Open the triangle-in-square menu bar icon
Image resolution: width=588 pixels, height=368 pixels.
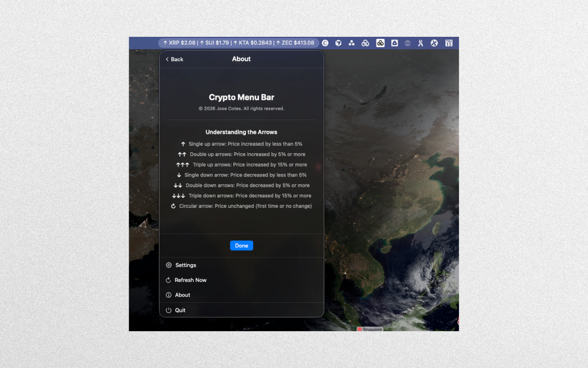(394, 43)
